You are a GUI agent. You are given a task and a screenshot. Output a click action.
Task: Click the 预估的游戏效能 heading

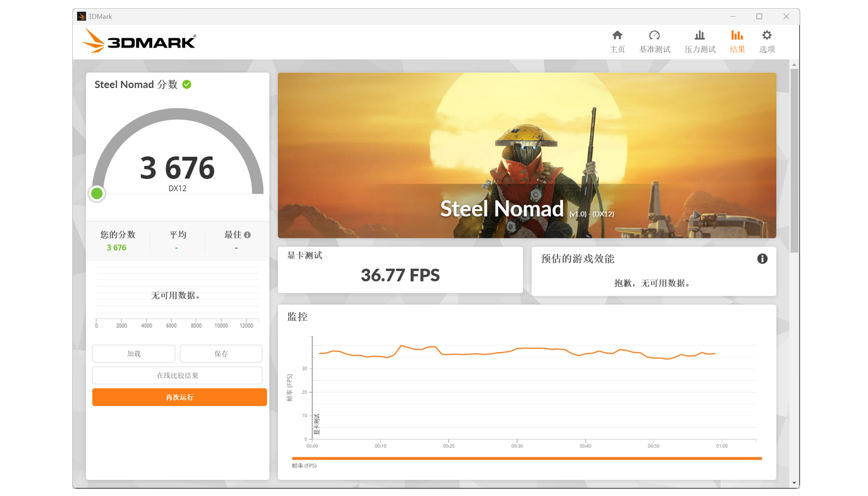(x=578, y=259)
